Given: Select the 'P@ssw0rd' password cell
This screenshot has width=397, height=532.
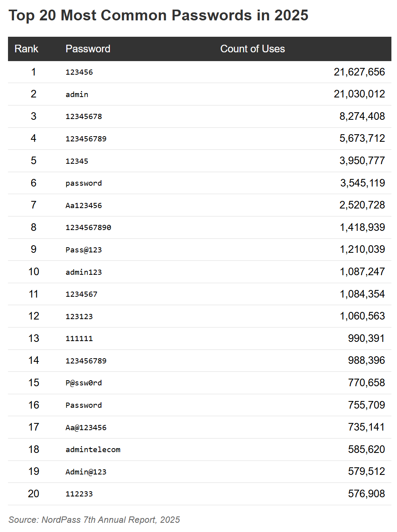Looking at the screenshot, I should tap(84, 383).
